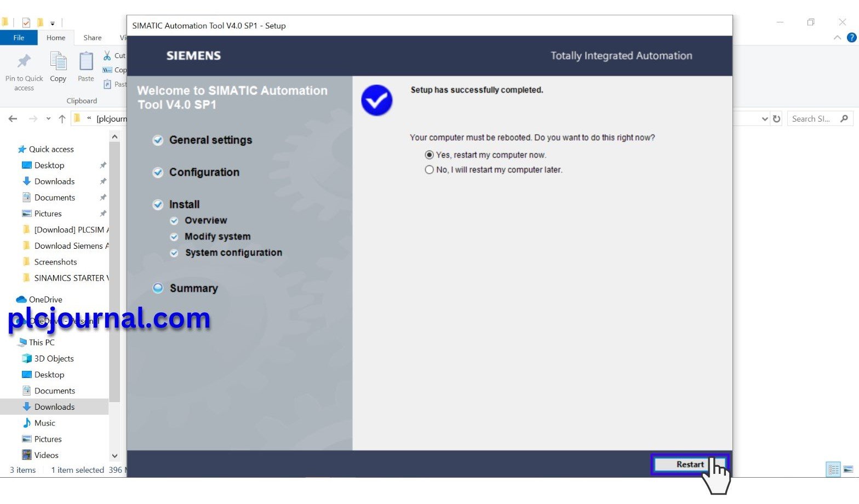This screenshot has width=859, height=504.
Task: Click Quick Access Toolbar properties checkmark icon
Action: point(26,22)
